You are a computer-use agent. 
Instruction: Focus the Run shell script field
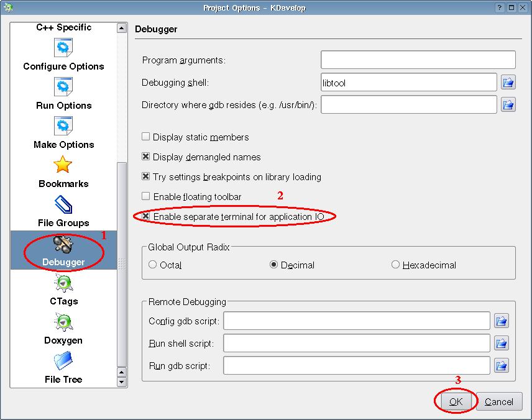[357, 343]
